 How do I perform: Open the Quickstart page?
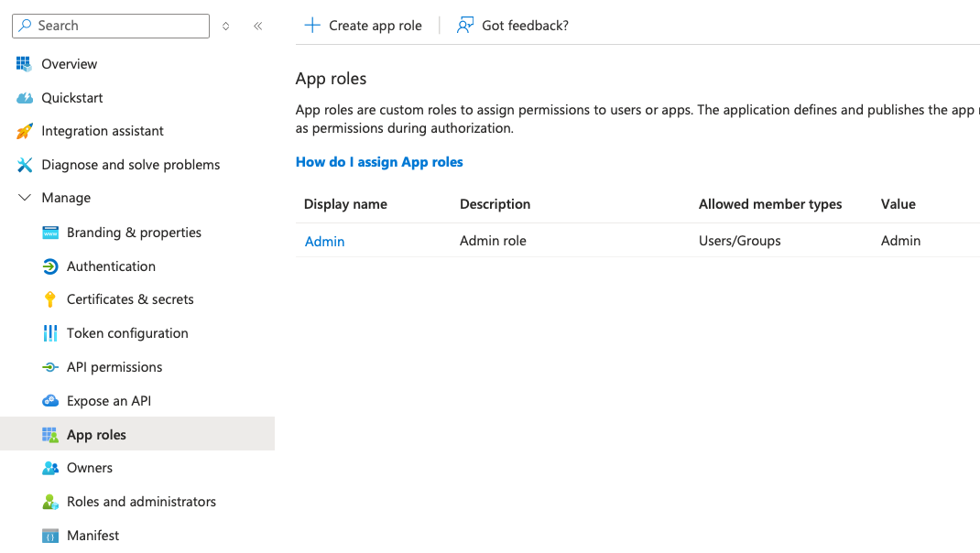point(71,97)
